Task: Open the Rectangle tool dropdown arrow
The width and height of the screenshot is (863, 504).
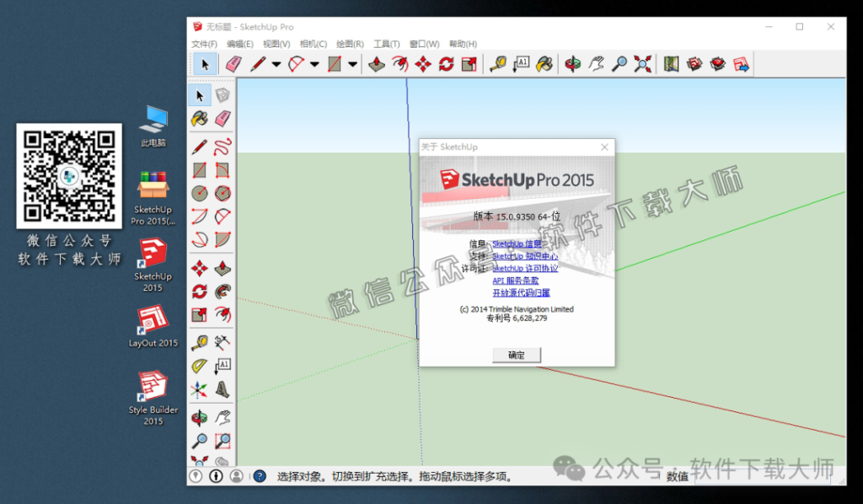Action: pos(351,63)
